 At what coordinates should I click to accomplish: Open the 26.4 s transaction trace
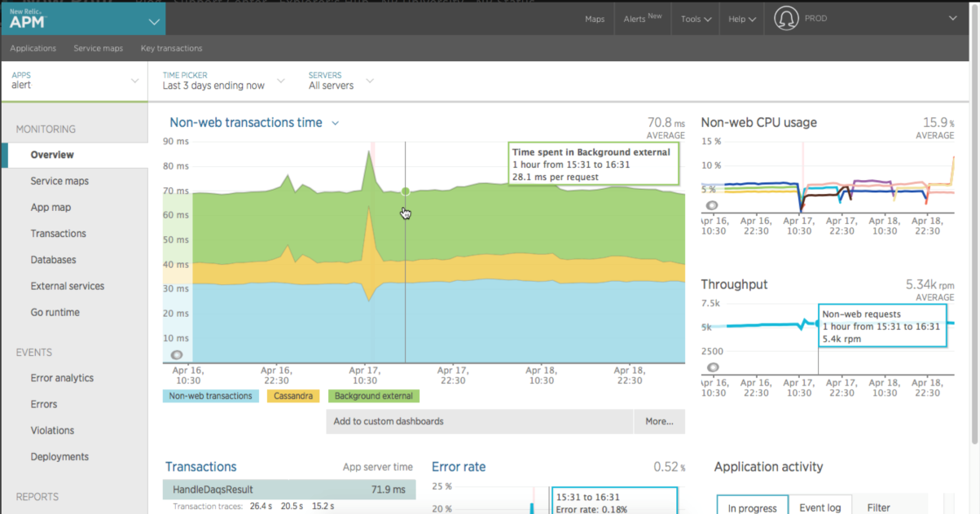pos(260,507)
